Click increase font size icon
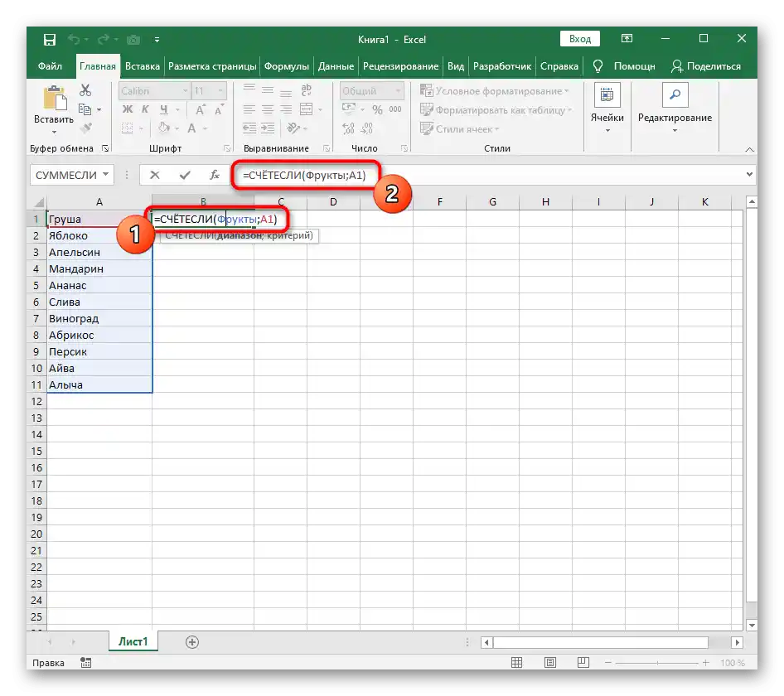 coord(200,109)
